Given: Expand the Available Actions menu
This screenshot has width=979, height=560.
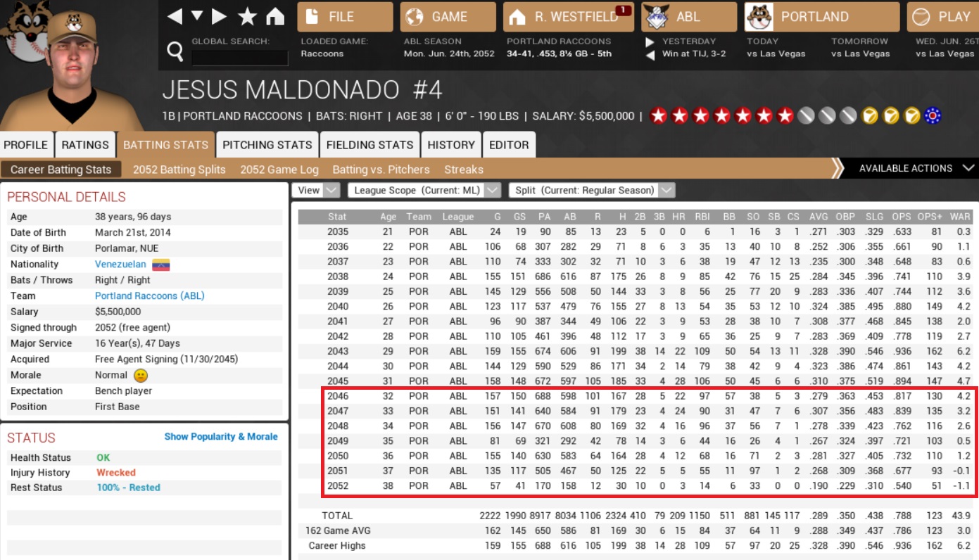Looking at the screenshot, I should tap(916, 168).
